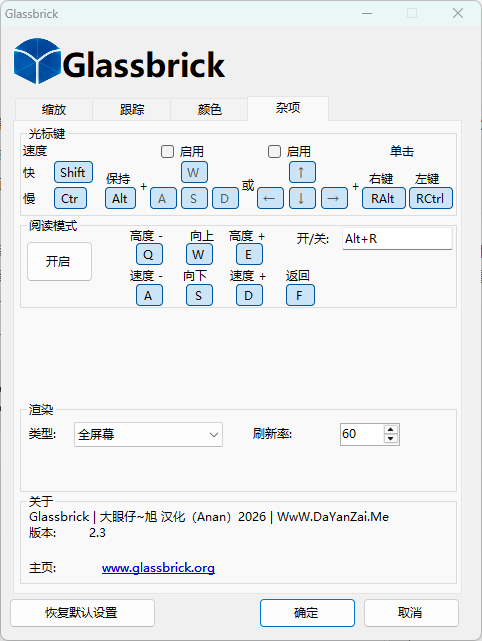Click the up arrow key button
Viewport: 482px width, 641px height.
302,172
